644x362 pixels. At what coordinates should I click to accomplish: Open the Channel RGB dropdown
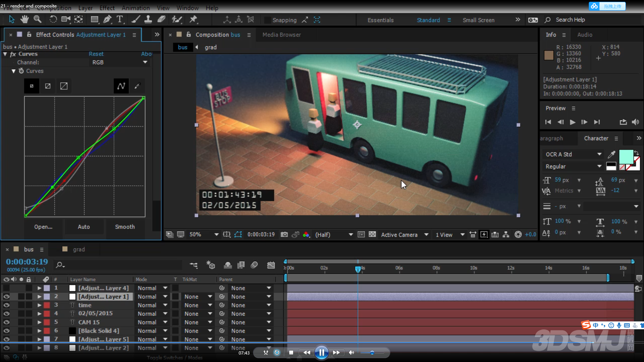(119, 62)
